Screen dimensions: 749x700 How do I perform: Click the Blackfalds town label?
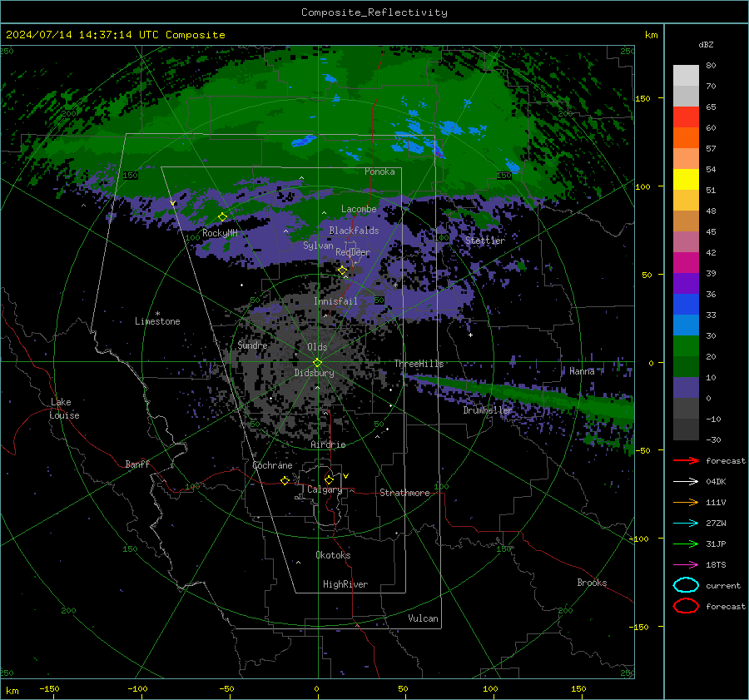pyautogui.click(x=354, y=231)
